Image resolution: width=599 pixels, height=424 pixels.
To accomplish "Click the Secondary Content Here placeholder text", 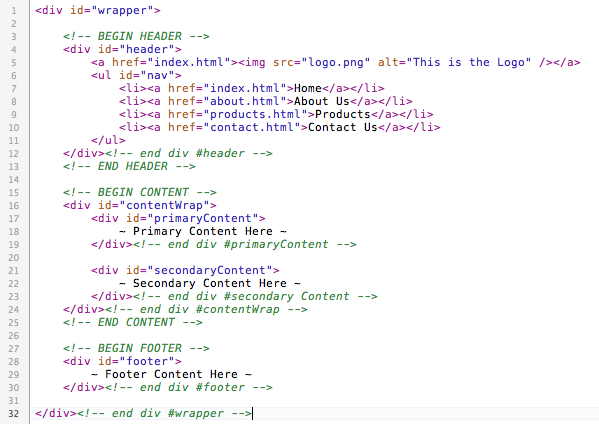I will tap(210, 283).
